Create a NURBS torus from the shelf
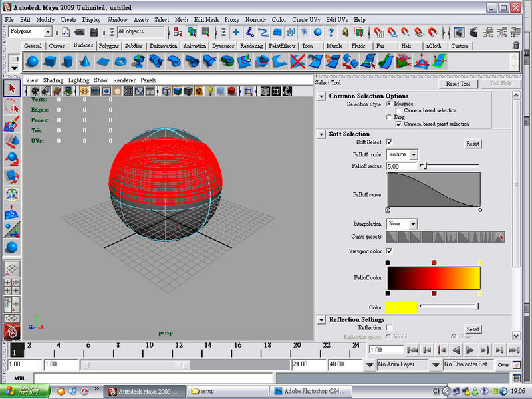This screenshot has height=399, width=532. tap(121, 61)
